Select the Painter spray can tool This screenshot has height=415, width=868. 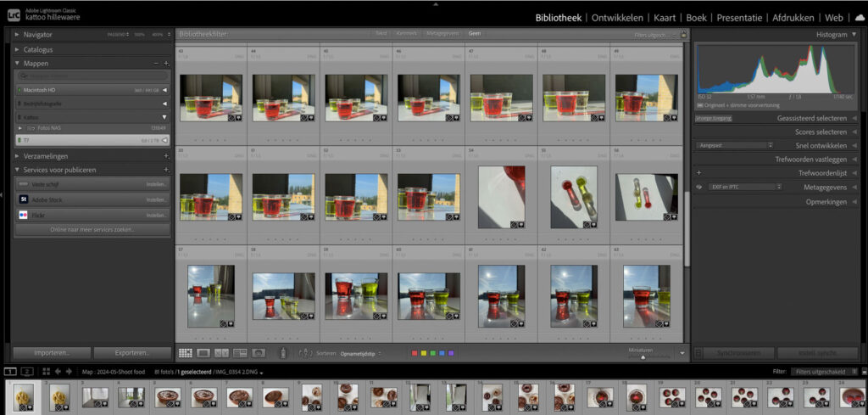pyautogui.click(x=283, y=352)
